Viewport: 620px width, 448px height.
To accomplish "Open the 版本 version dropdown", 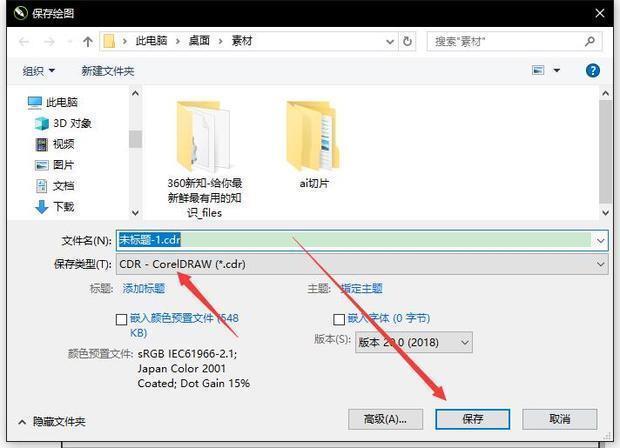I will 413,342.
